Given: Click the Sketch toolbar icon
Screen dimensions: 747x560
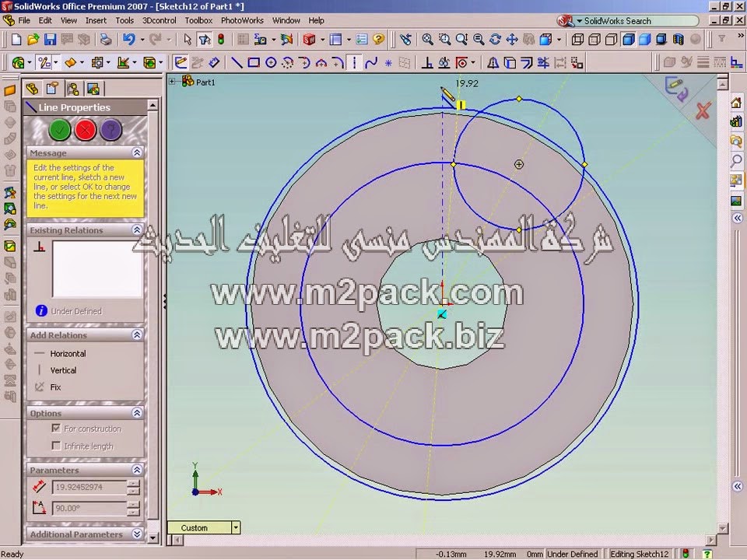Looking at the screenshot, I should coord(181,62).
